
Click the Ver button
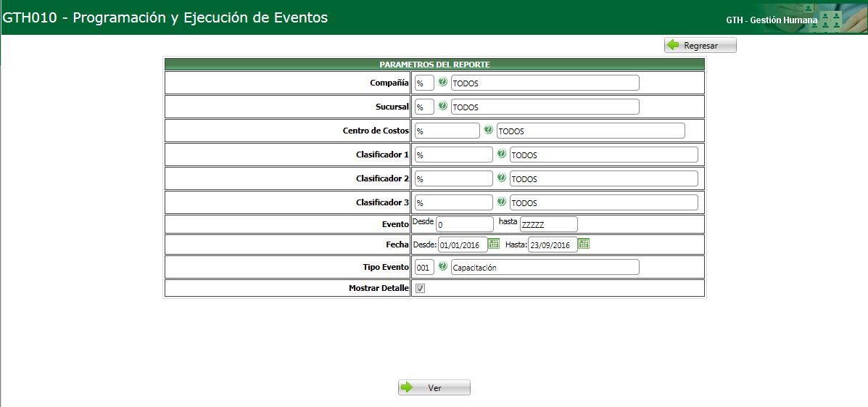[x=434, y=387]
